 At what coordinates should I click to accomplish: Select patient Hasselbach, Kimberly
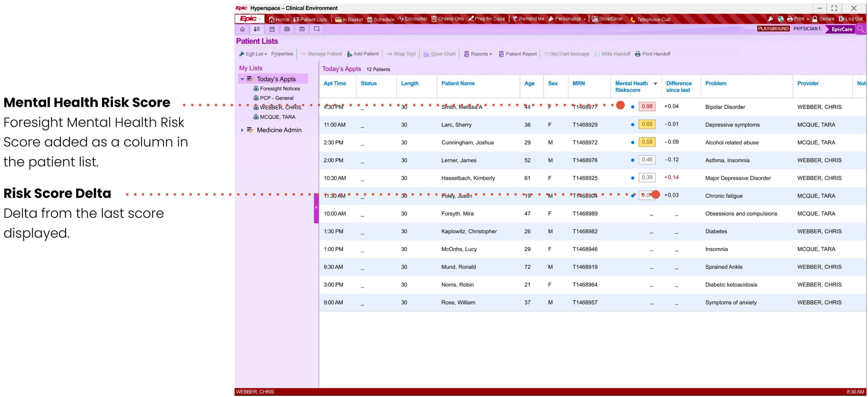468,179
